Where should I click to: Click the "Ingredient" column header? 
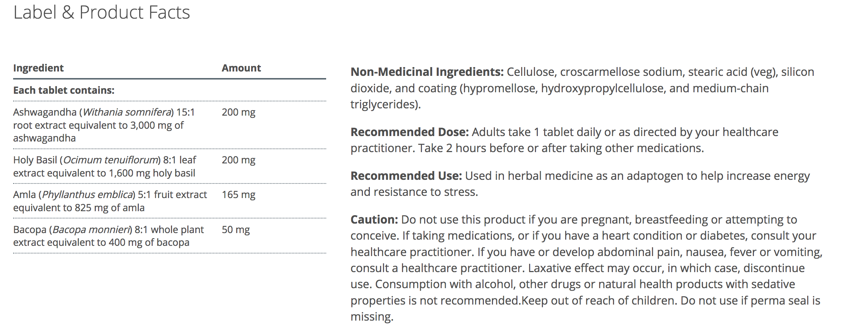(x=38, y=68)
